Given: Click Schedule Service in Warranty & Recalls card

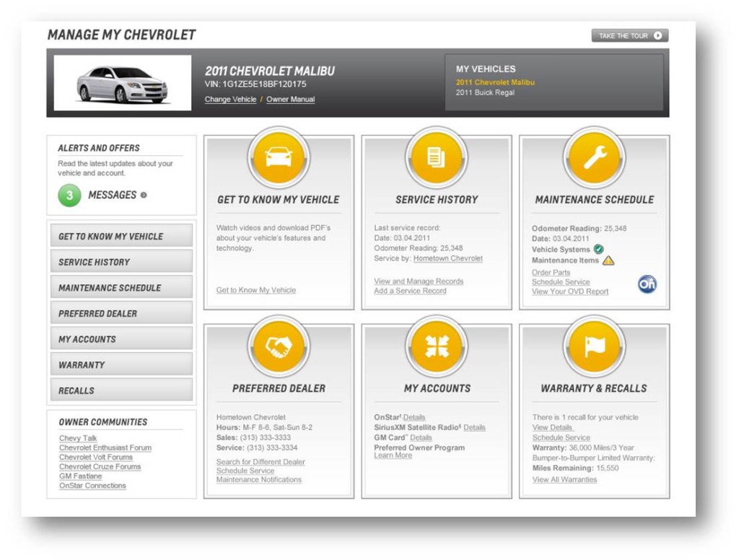Looking at the screenshot, I should coord(561,437).
